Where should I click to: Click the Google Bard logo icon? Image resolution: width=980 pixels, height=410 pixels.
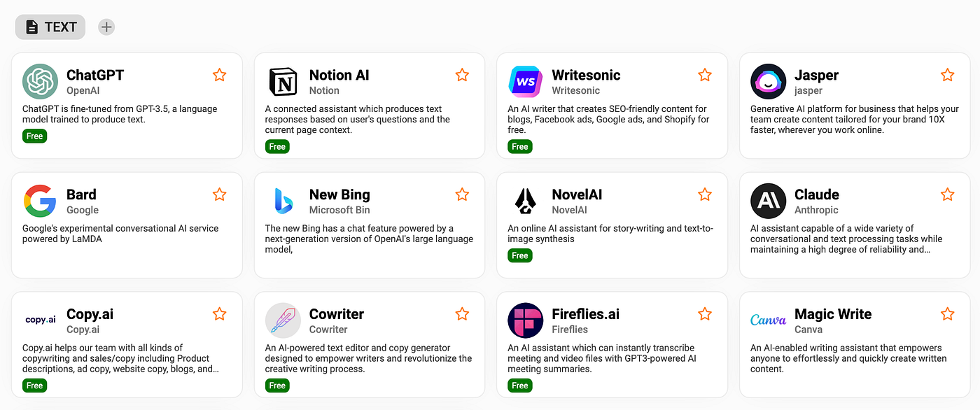(40, 202)
